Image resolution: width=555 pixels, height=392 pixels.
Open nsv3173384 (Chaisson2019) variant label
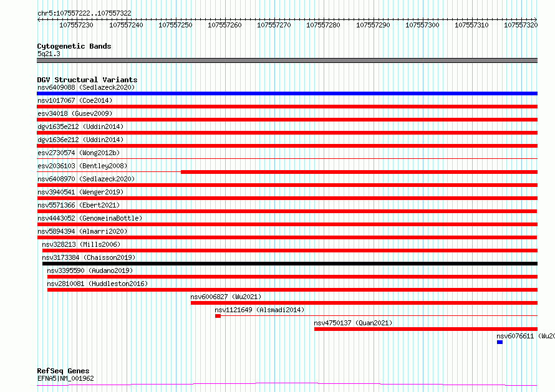89,257
